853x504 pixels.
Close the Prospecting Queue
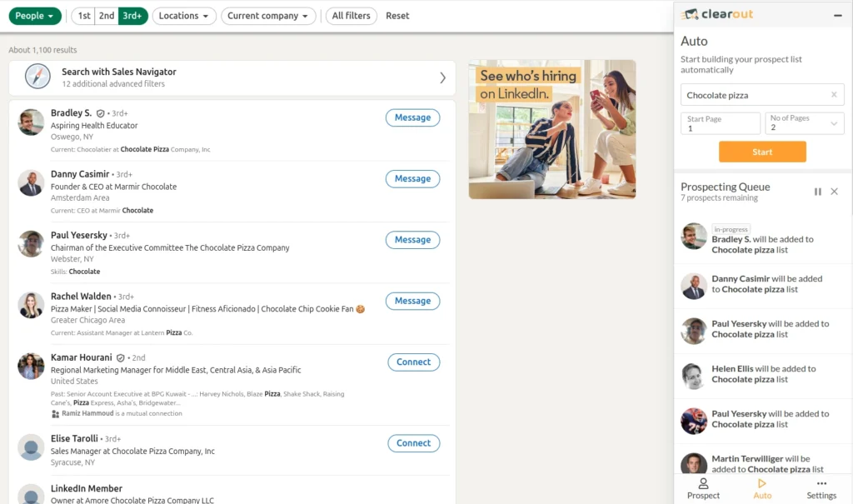click(834, 192)
